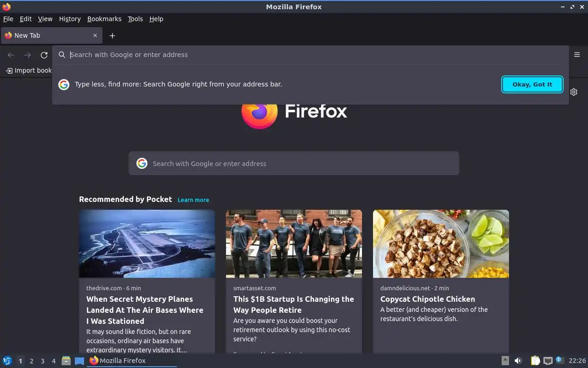
Task: Click the removable media tray icon
Action: tap(505, 361)
